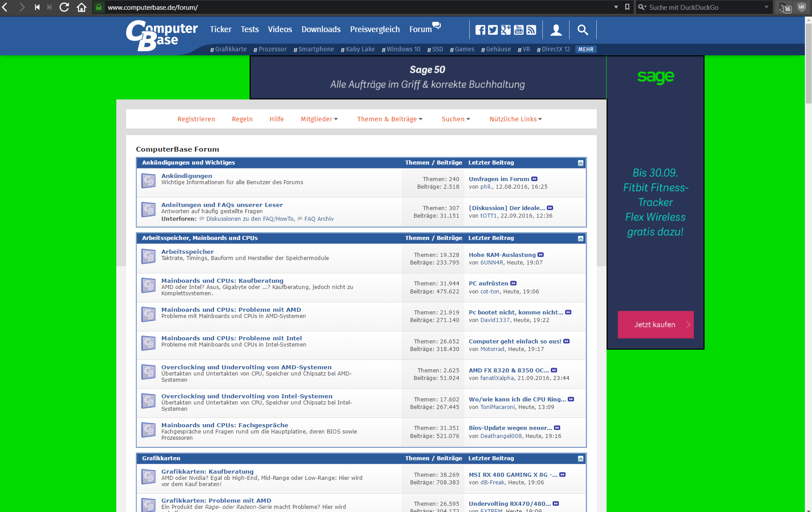812x512 pixels.
Task: Open the Ticker menu item
Action: click(x=221, y=29)
